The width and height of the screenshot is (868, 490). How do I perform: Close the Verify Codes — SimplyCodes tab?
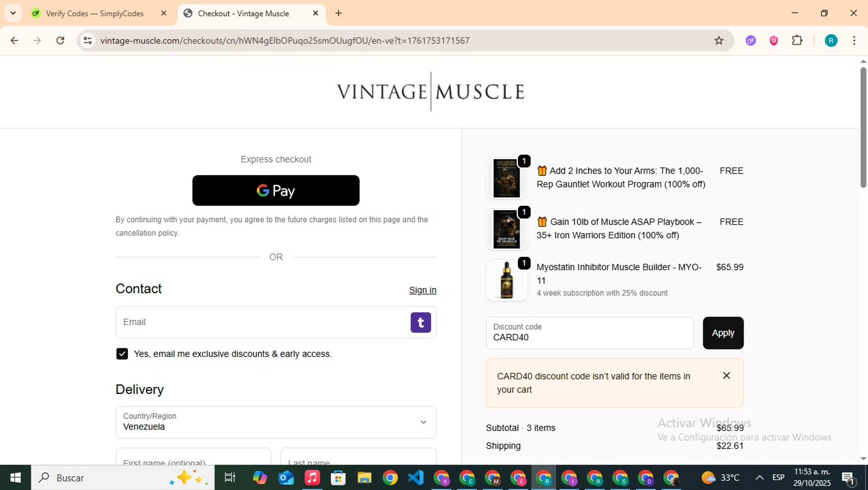(163, 13)
